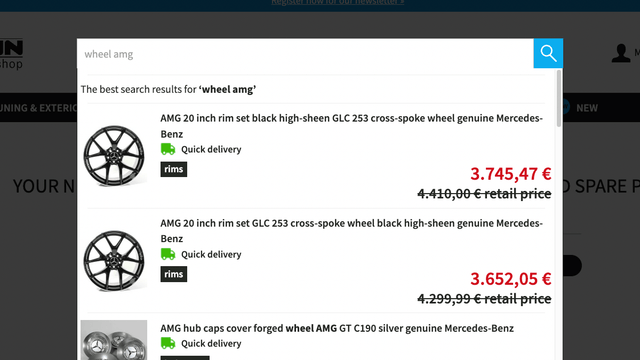
Task: Open silver hub caps thumbnail
Action: pos(114,340)
